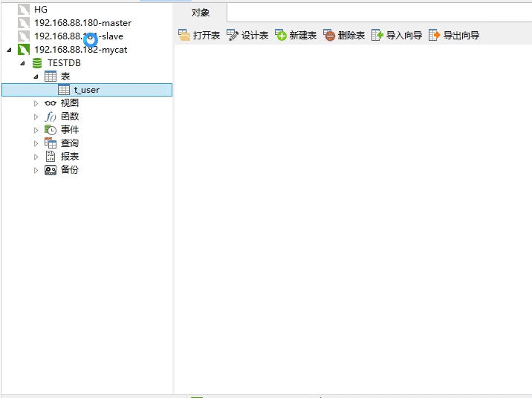532x398 pixels.
Task: Click the tables (表) folder grid icon
Action: 51,76
